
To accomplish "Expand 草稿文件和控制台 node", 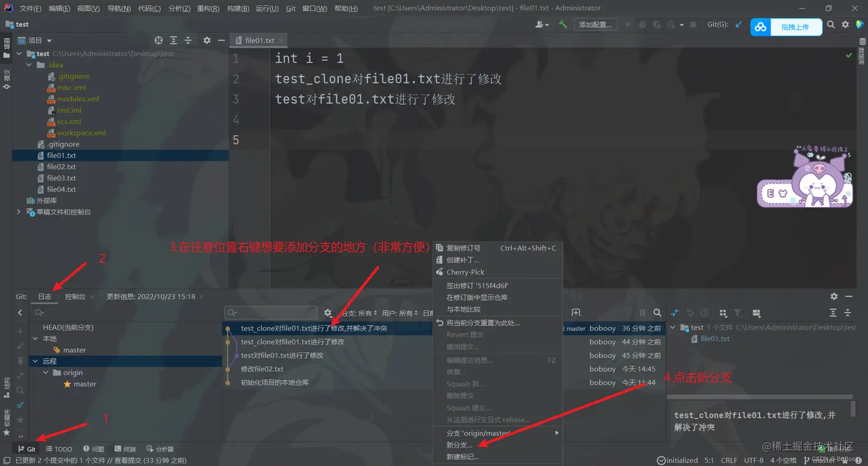I will point(19,212).
